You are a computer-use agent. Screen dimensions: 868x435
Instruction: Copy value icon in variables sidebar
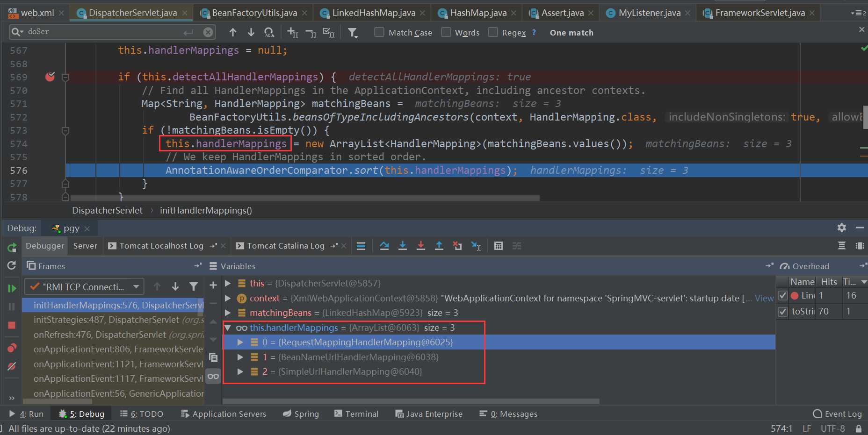pyautogui.click(x=213, y=357)
